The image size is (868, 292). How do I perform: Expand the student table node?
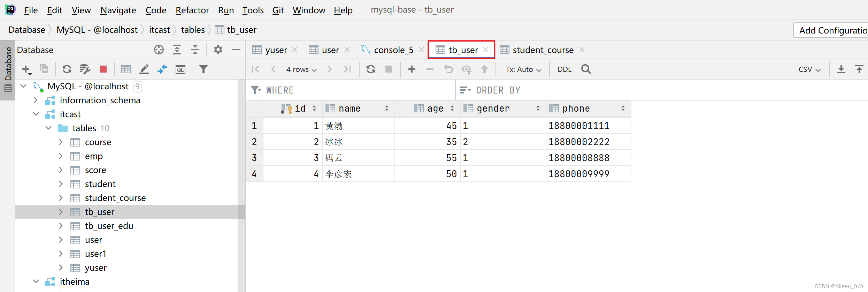[61, 184]
